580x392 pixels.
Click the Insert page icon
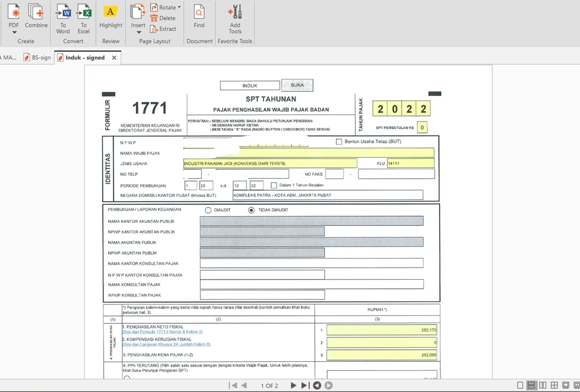138,12
